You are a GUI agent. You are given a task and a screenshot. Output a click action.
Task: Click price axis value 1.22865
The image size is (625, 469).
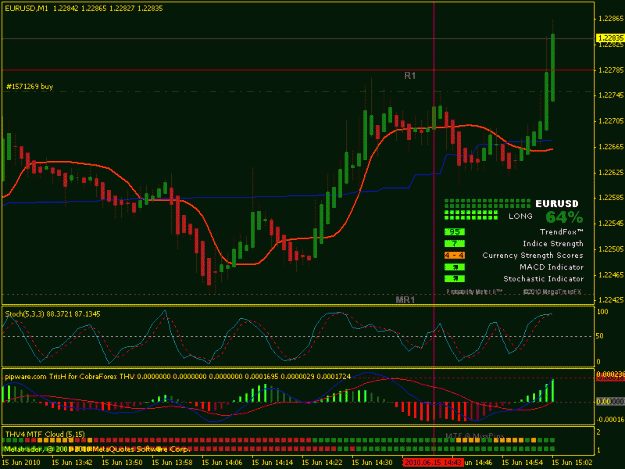coord(611,19)
